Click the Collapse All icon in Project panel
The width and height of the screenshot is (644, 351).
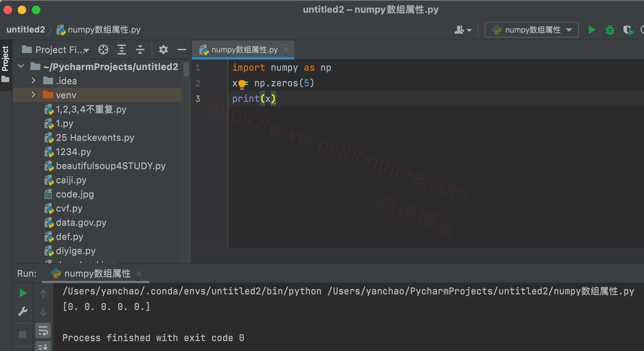pyautogui.click(x=140, y=50)
